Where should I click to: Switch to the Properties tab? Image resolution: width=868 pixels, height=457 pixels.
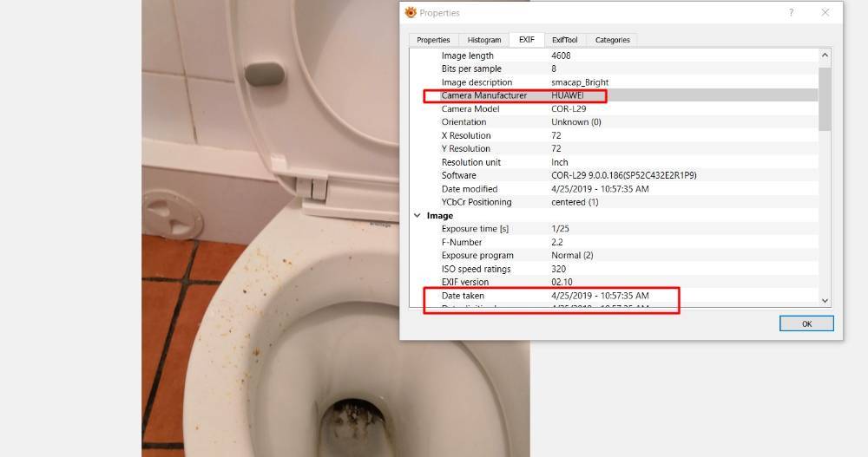coord(433,40)
